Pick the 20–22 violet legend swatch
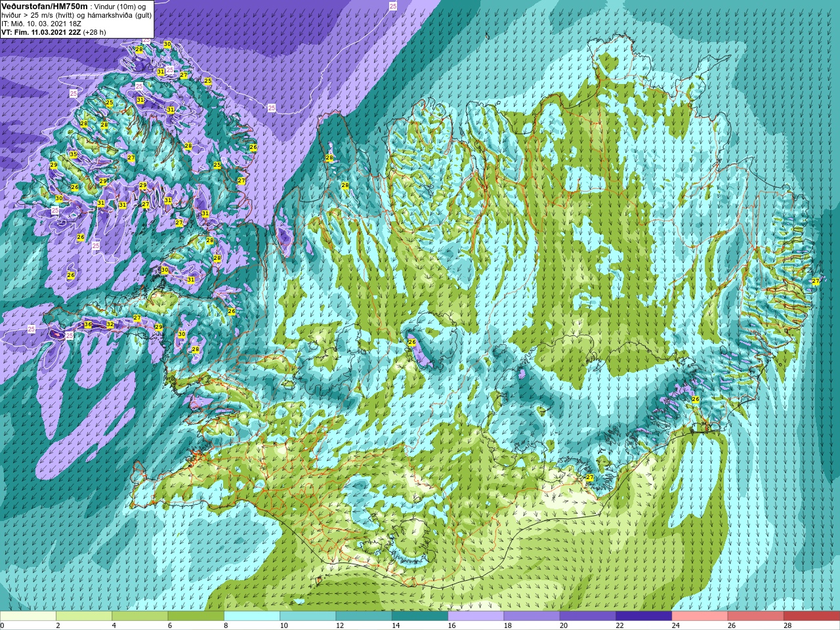The width and height of the screenshot is (840, 630). click(x=587, y=616)
